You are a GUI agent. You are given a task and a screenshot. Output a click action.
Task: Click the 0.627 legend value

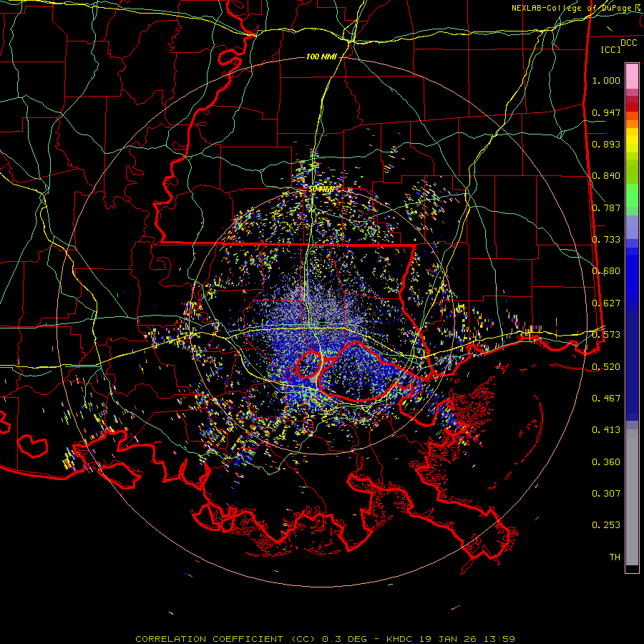click(606, 303)
